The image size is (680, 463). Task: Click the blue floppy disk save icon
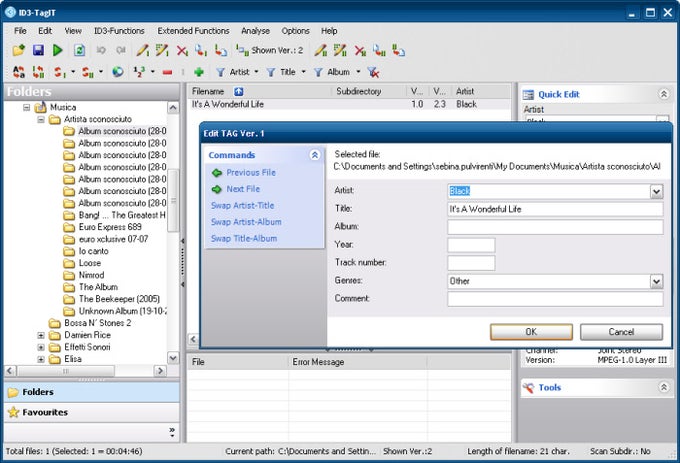coord(38,50)
